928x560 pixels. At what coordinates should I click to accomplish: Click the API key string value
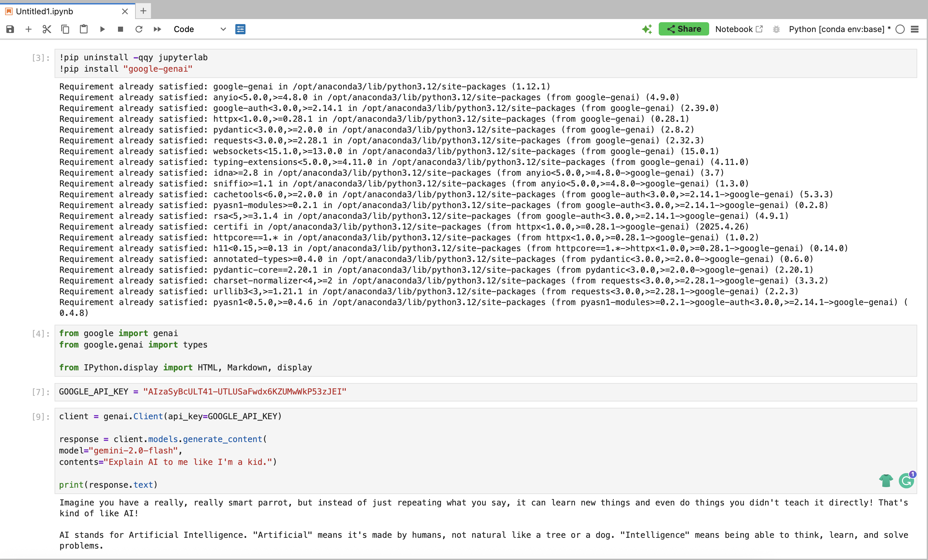pos(245,392)
